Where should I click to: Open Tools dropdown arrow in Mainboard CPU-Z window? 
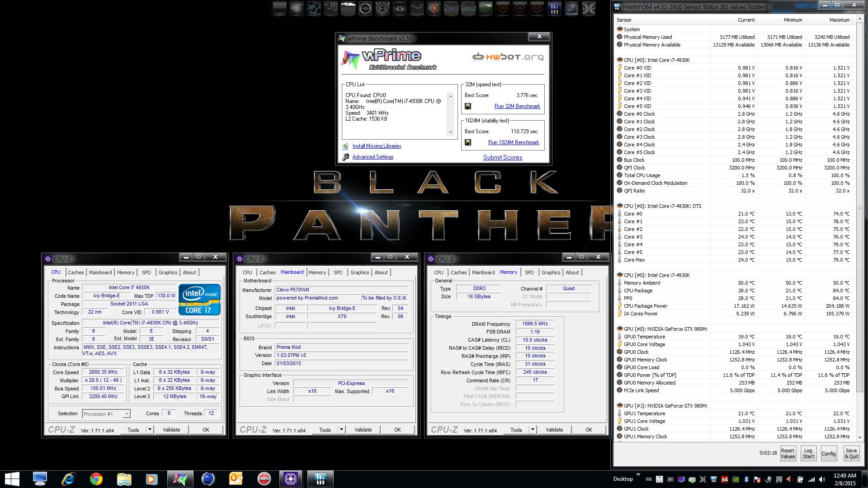pyautogui.click(x=341, y=430)
